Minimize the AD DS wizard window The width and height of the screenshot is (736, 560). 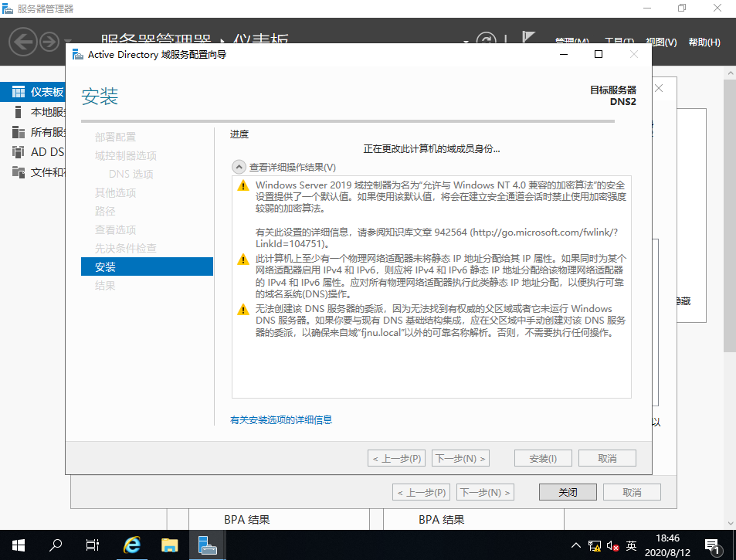[x=564, y=54]
